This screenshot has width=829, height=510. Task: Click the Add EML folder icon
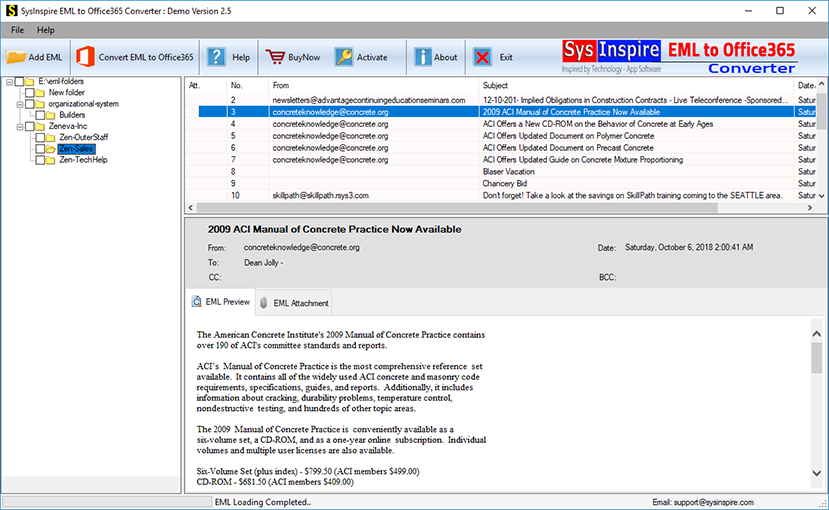[15, 57]
